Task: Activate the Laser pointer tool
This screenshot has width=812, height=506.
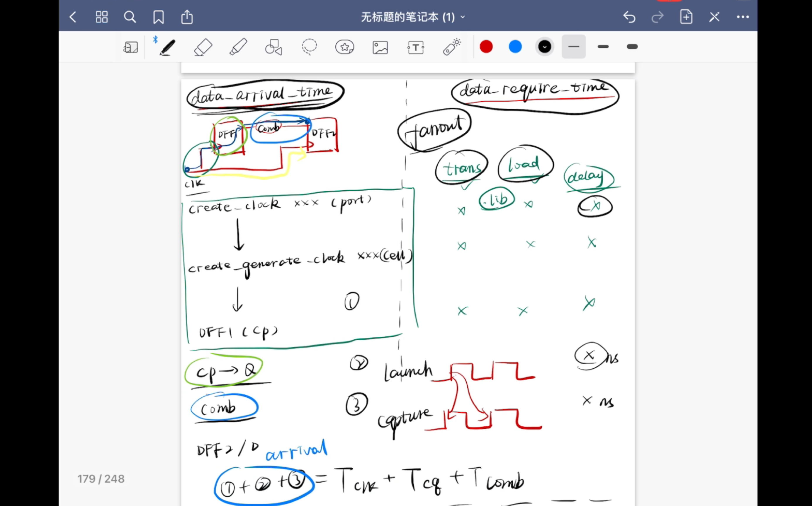Action: pos(451,47)
